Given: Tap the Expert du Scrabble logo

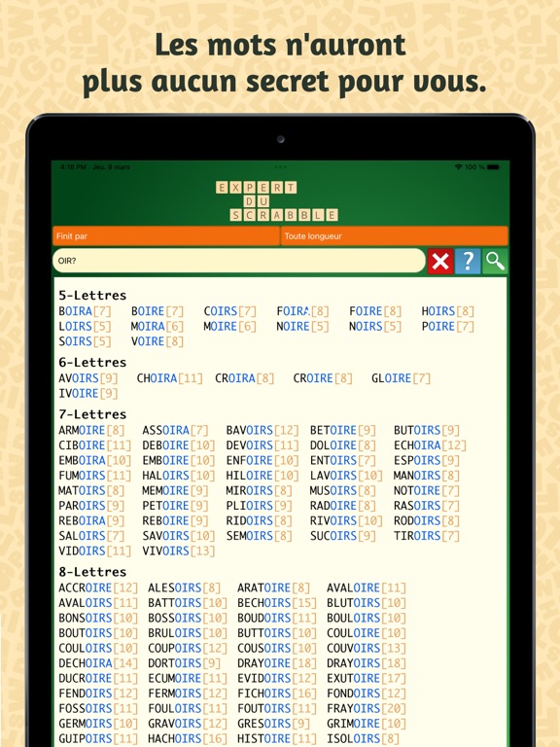Looking at the screenshot, I should click(277, 201).
